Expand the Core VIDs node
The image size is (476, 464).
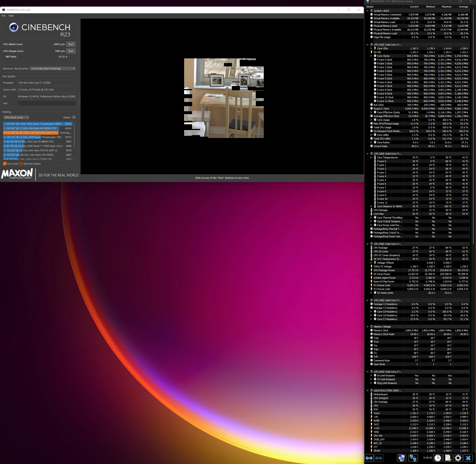pos(371,48)
